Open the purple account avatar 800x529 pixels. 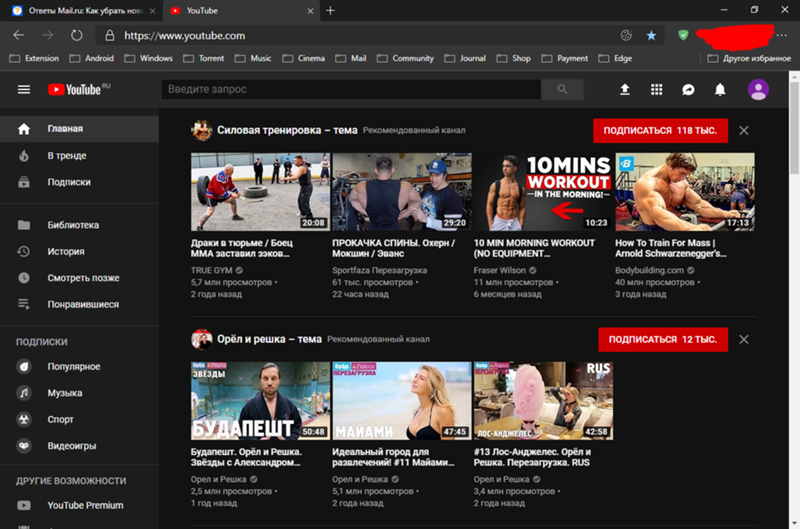tap(758, 90)
